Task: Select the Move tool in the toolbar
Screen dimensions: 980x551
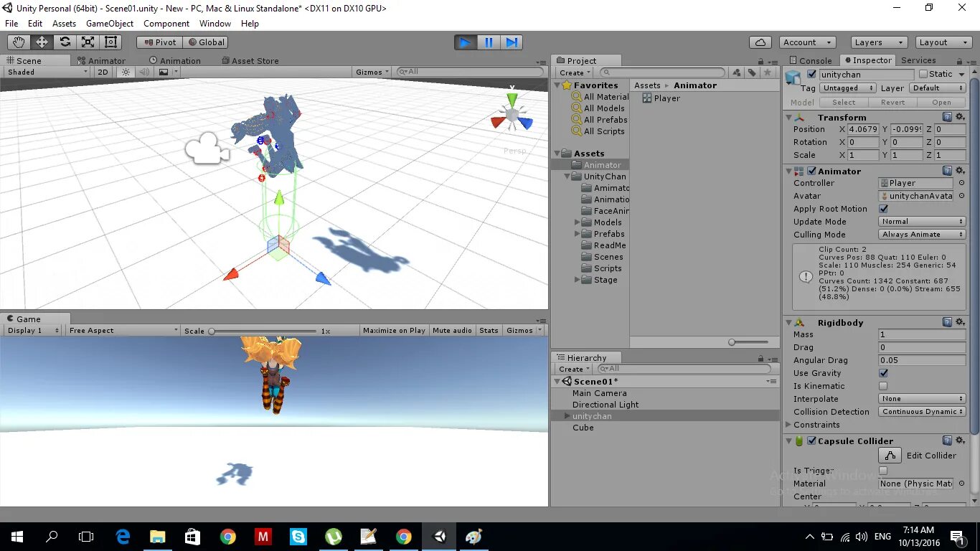Action: click(x=42, y=42)
